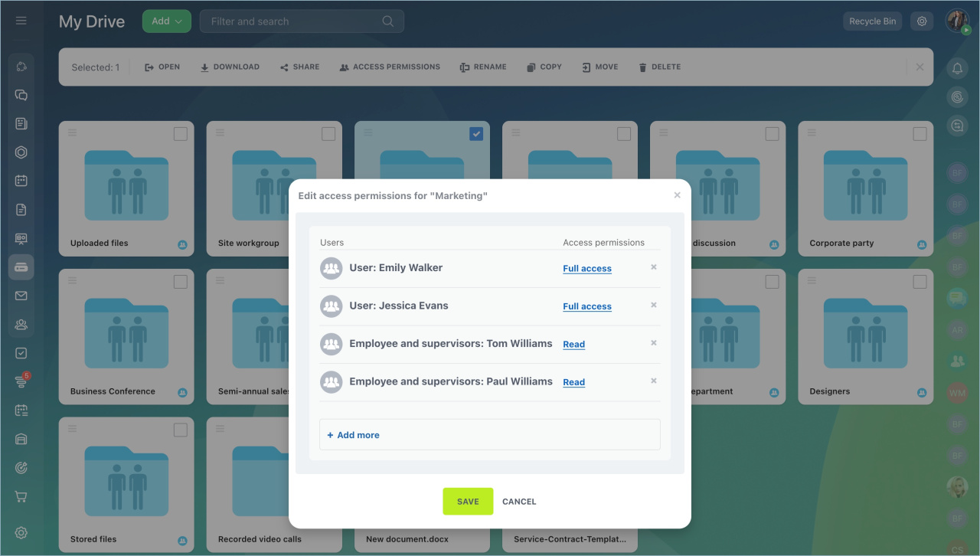
Task: Open the hamburger main menu
Action: 21,21
